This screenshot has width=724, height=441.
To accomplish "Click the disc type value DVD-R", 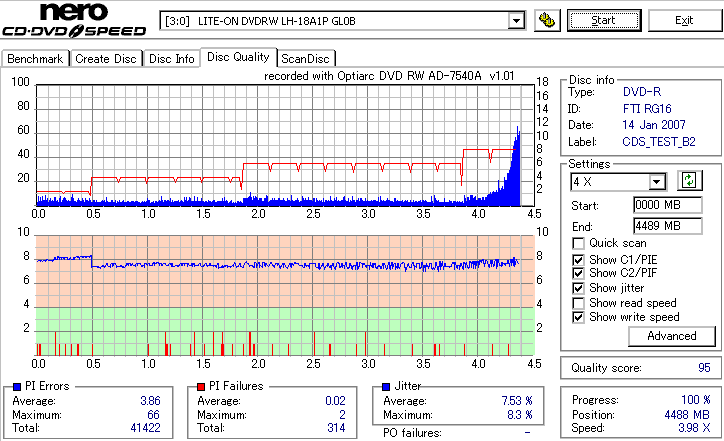I will point(642,92).
